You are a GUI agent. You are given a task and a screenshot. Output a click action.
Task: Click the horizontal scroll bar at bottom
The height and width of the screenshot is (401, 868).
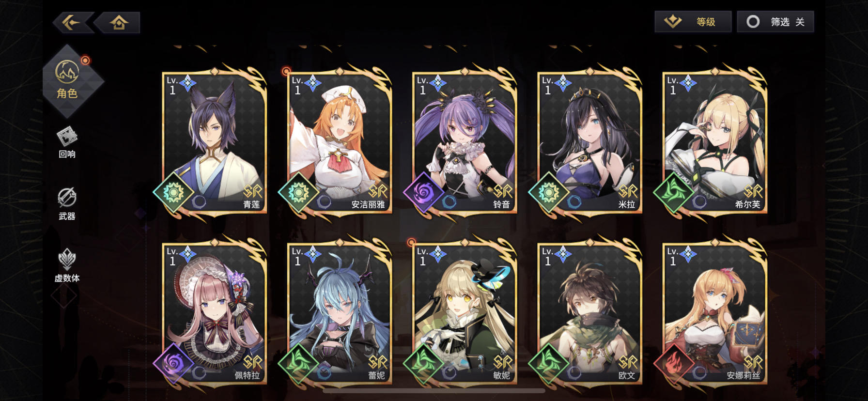[x=434, y=390]
